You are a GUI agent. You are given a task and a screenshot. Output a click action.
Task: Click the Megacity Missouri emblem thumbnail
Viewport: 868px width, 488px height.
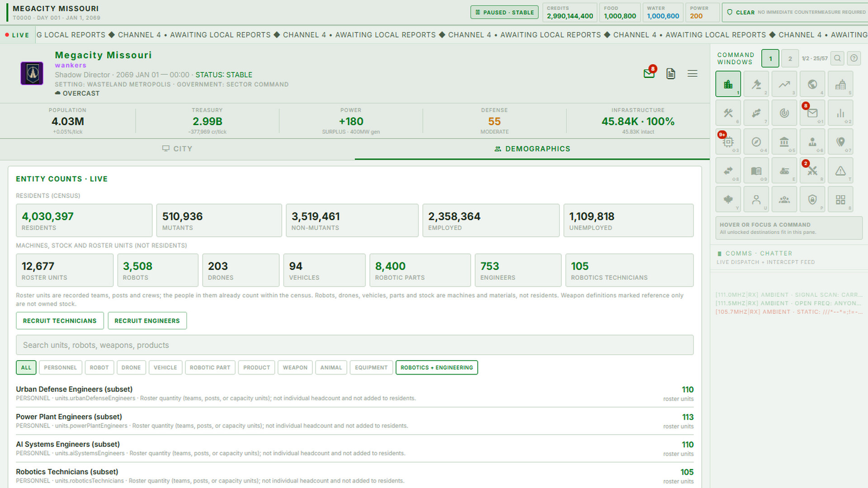point(32,73)
